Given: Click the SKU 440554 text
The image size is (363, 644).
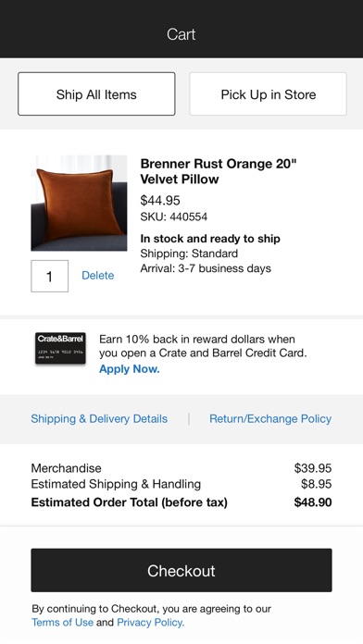Looking at the screenshot, I should click(x=174, y=217).
